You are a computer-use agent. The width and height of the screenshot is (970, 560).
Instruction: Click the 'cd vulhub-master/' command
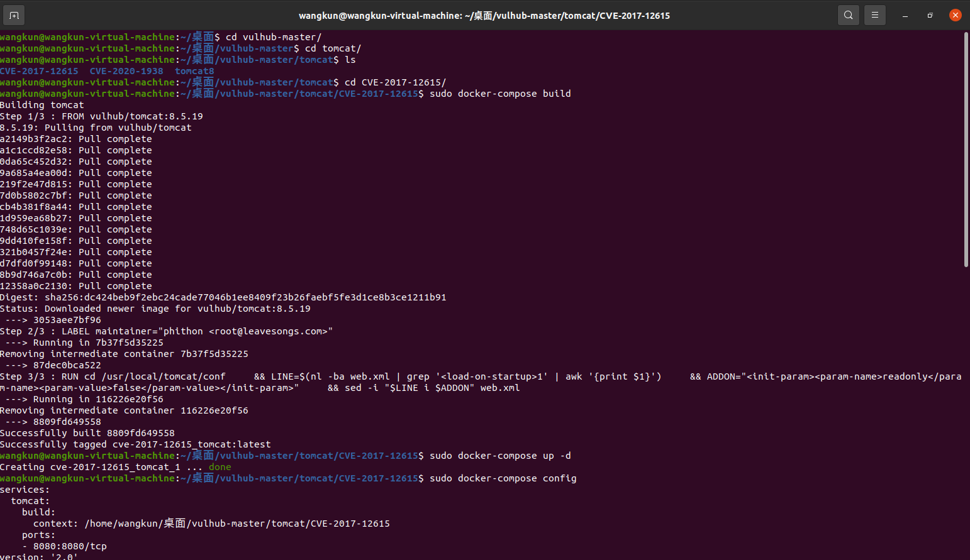[x=274, y=37]
